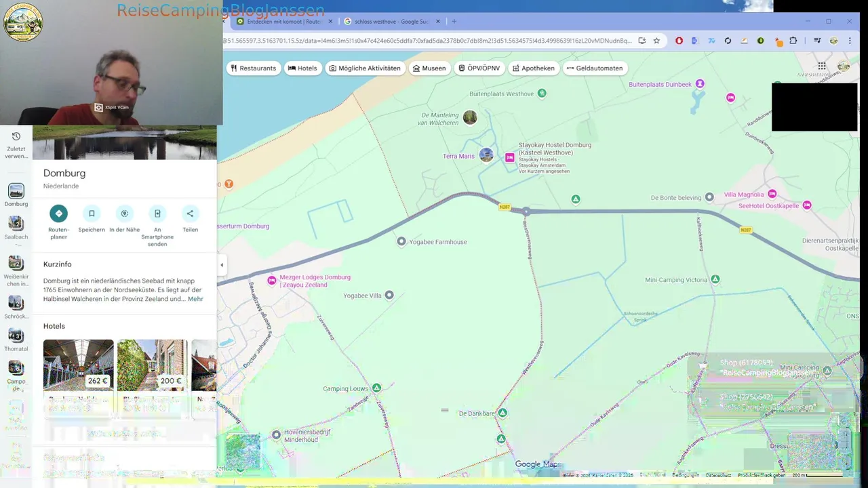Open Google apps grid icon
The width and height of the screenshot is (868, 488).
click(x=822, y=66)
